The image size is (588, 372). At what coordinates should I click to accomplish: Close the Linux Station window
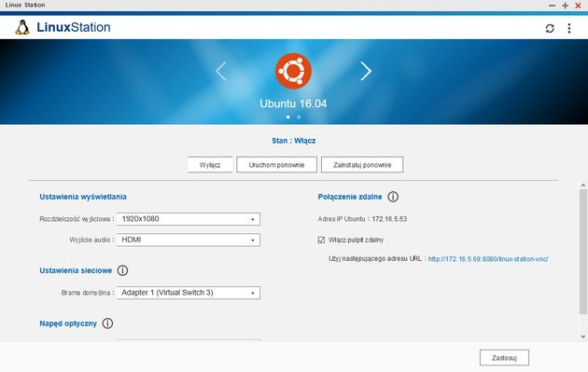click(579, 6)
